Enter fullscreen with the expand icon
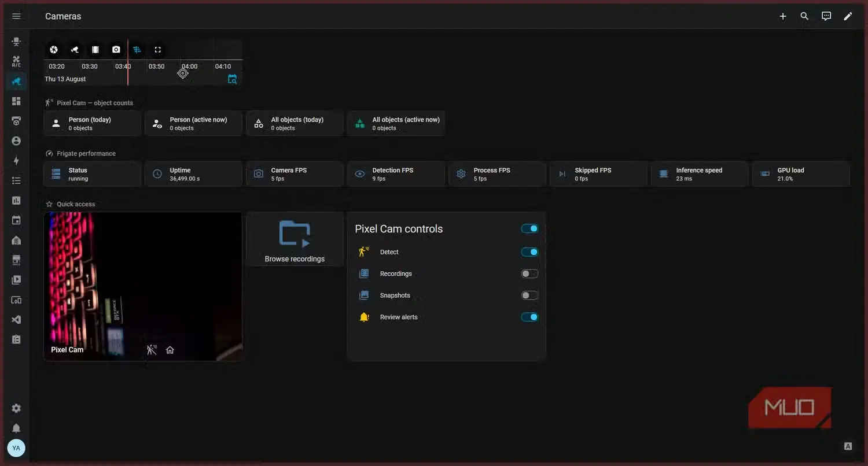The width and height of the screenshot is (868, 466). [157, 50]
